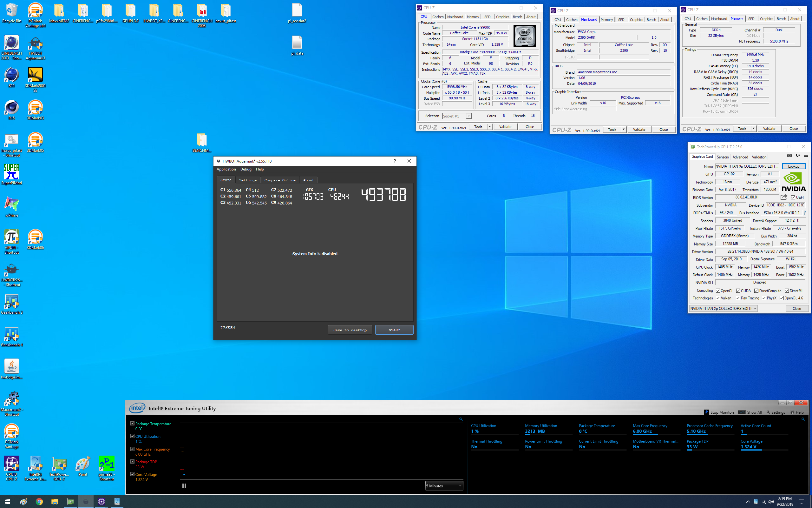Screen dimensions: 812x508
Task: Click question mark next to Bus Interface
Action: click(805, 213)
